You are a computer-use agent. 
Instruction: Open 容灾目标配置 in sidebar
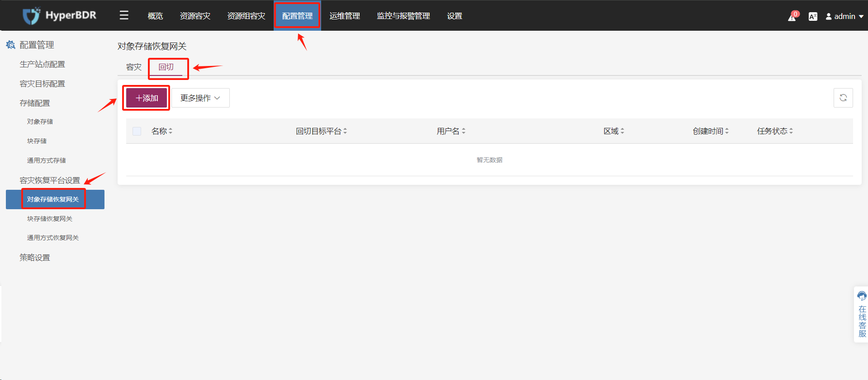pos(42,84)
